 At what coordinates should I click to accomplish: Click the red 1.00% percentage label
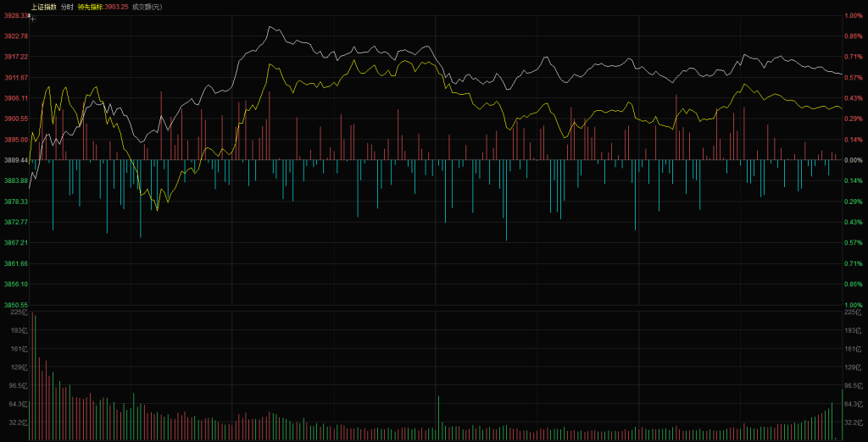click(x=853, y=15)
